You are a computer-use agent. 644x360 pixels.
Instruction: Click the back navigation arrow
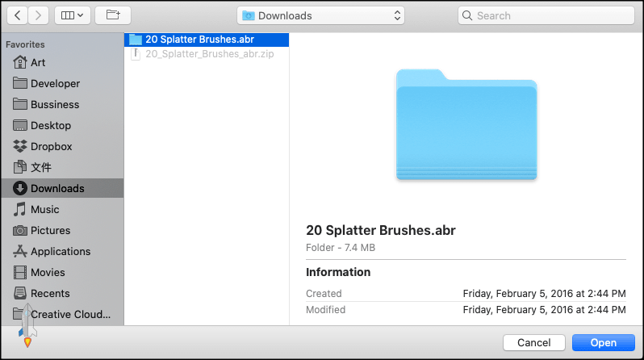coord(18,15)
